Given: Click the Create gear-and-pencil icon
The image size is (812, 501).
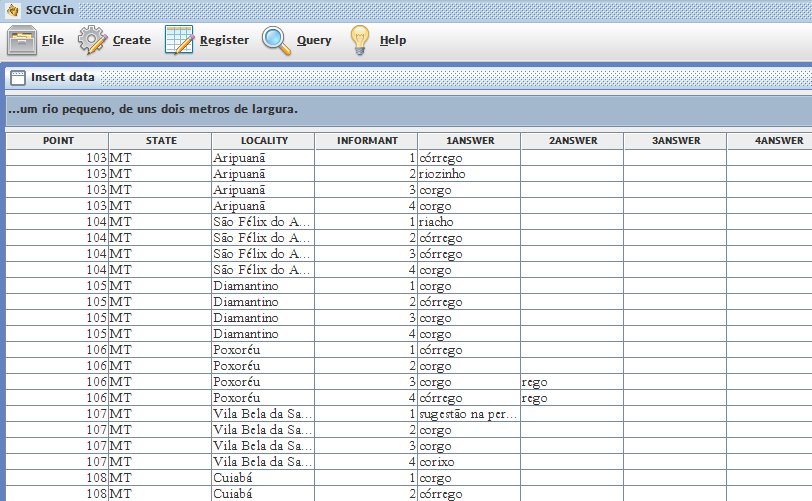Looking at the screenshot, I should click(x=92, y=40).
